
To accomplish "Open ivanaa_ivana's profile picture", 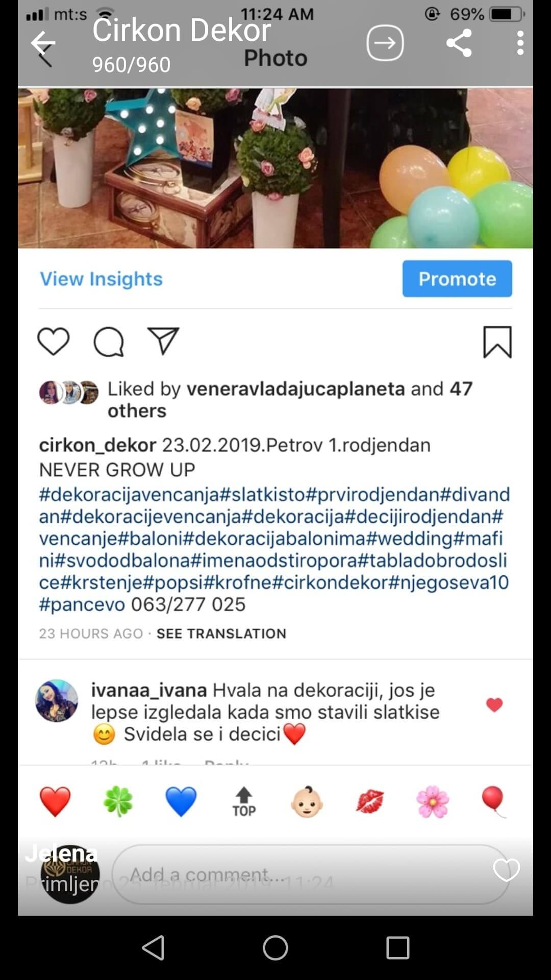I will (57, 700).
